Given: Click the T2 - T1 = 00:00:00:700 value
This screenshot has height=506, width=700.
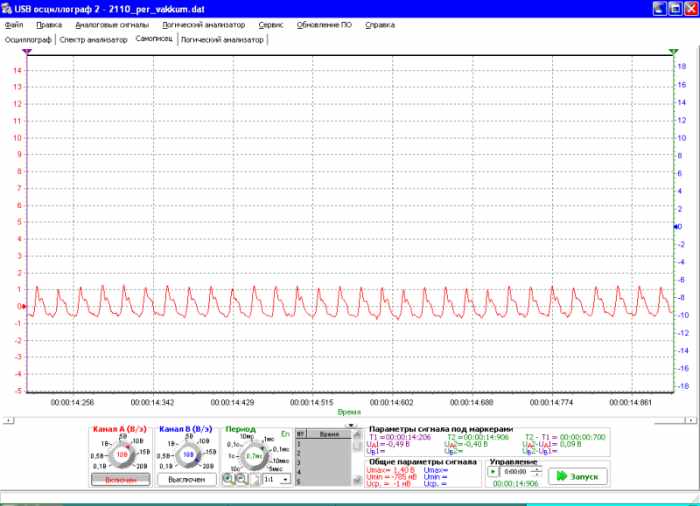Looking at the screenshot, I should tap(565, 437).
